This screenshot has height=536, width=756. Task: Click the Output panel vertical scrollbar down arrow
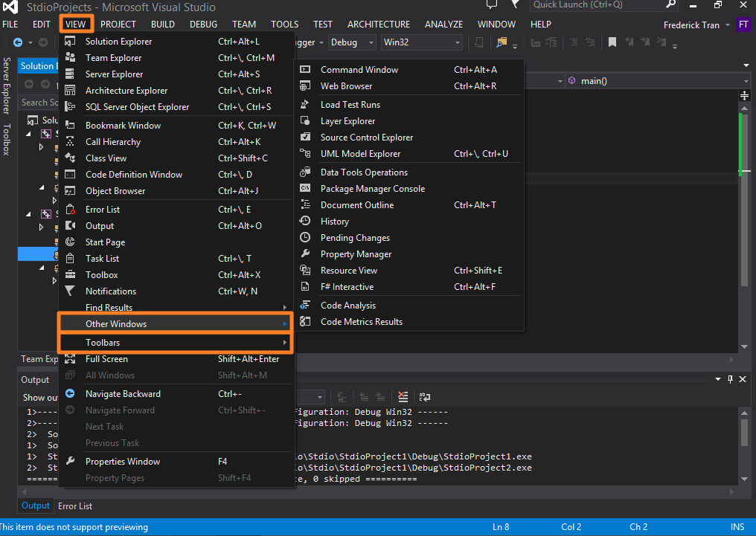point(744,479)
